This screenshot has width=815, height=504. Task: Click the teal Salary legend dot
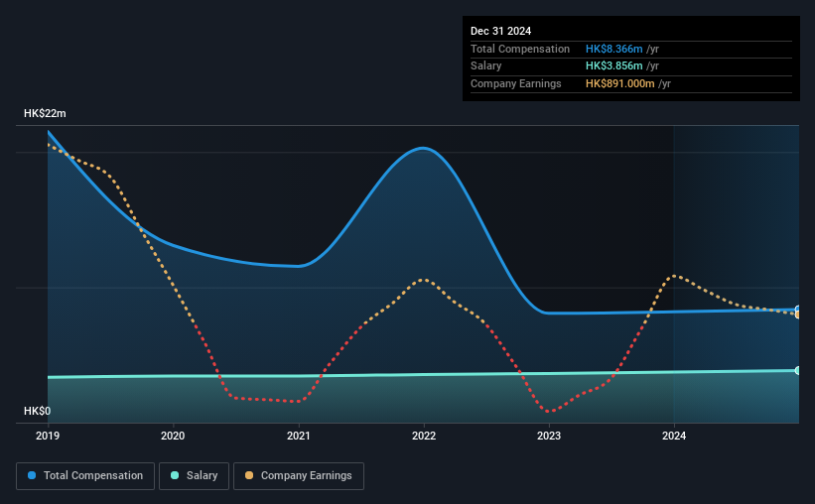[175, 475]
